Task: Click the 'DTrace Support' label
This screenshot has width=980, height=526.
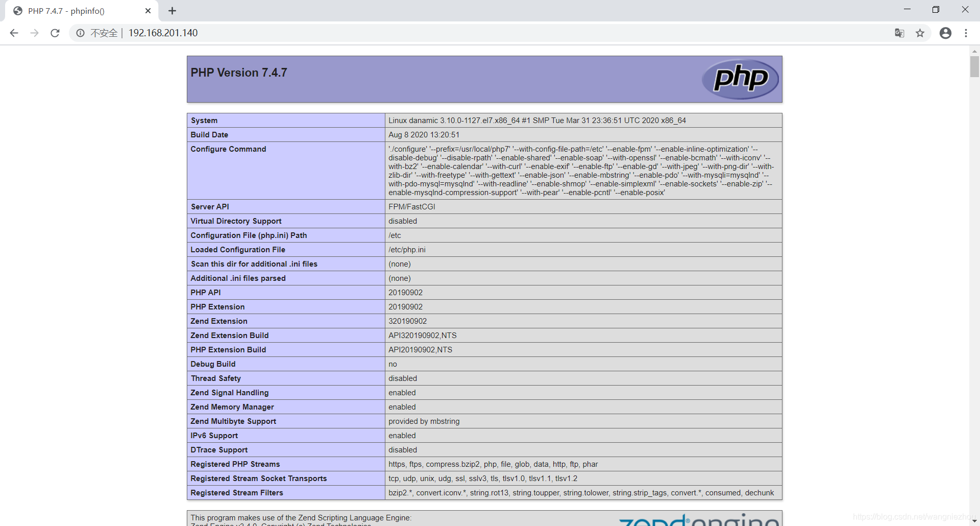Action: (219, 450)
